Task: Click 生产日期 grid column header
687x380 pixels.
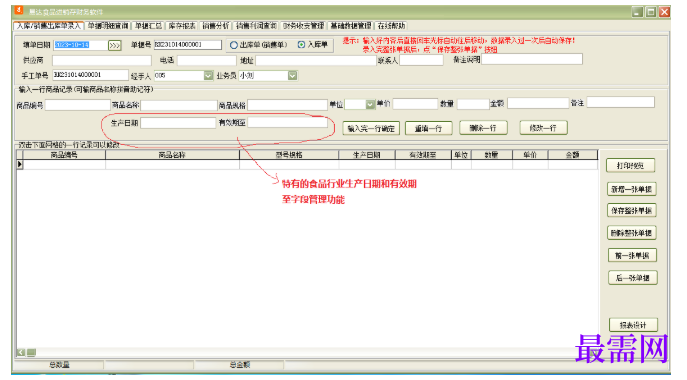Action: pos(367,155)
